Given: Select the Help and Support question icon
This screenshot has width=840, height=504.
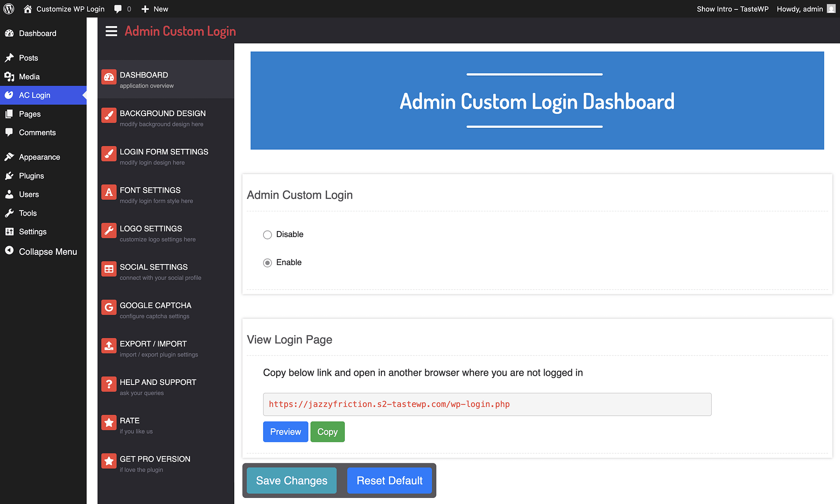Looking at the screenshot, I should [109, 384].
